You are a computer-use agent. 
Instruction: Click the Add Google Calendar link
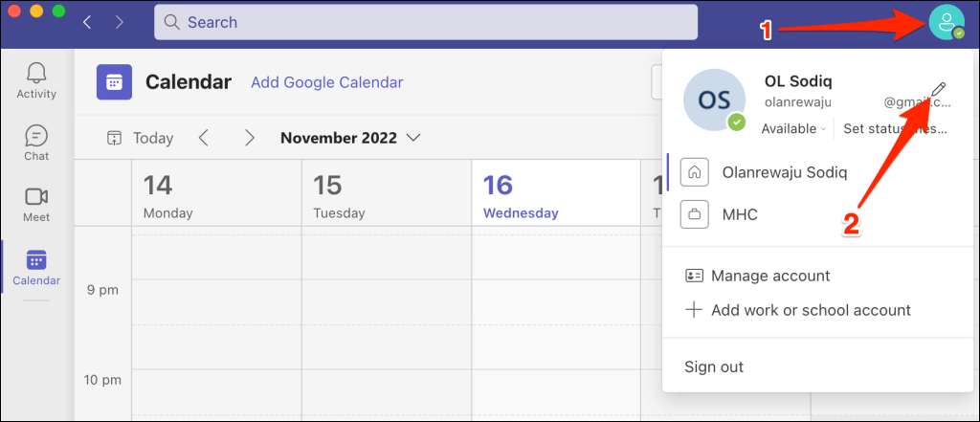[x=326, y=82]
